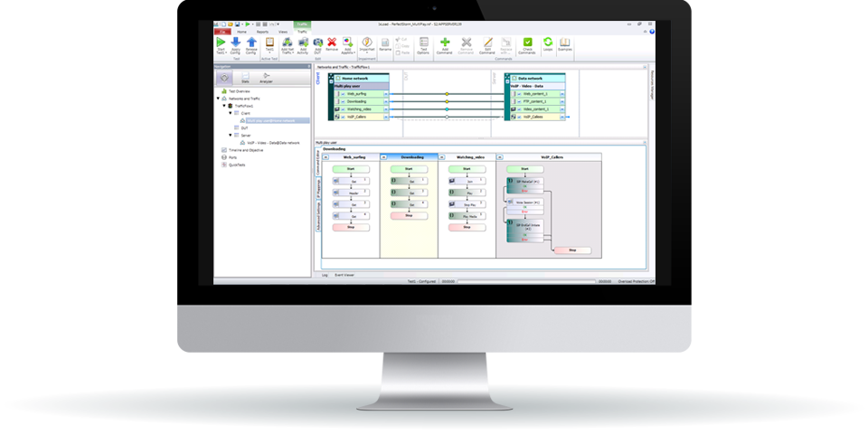Screen dimensions: 868x434
Task: Switch to the Event Viewer tab
Action: coord(344,273)
